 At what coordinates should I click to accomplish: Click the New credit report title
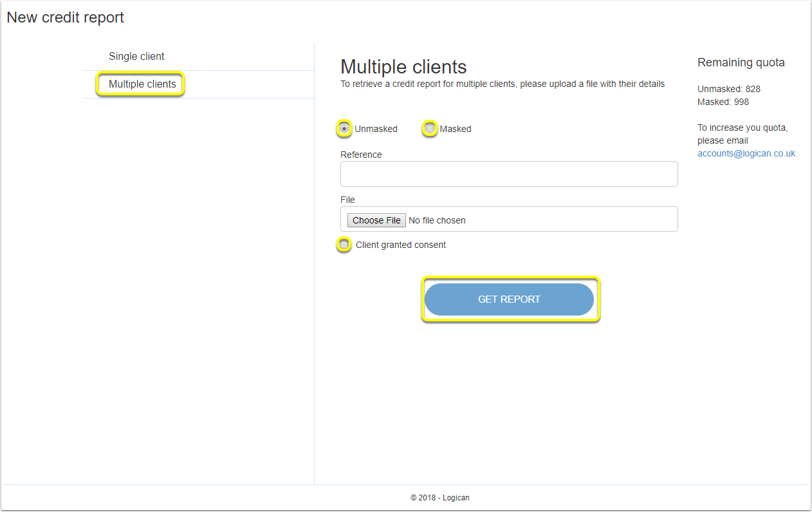[66, 17]
